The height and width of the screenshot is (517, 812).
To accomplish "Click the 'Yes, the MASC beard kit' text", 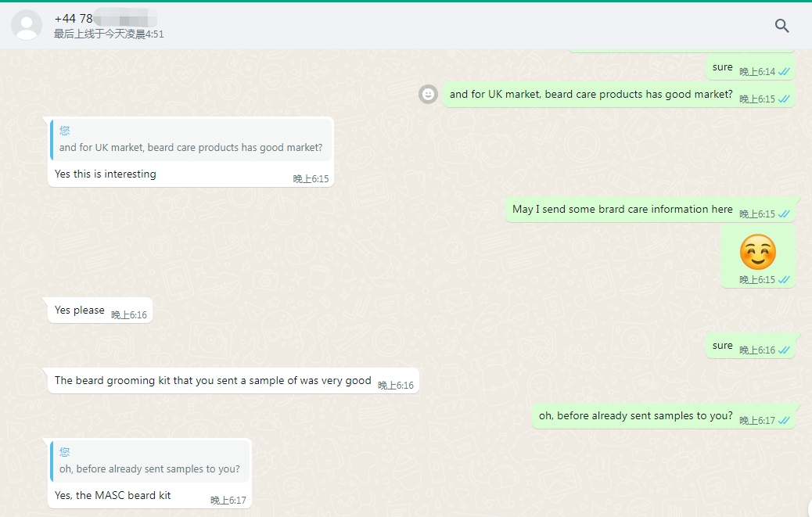I will (x=113, y=495).
